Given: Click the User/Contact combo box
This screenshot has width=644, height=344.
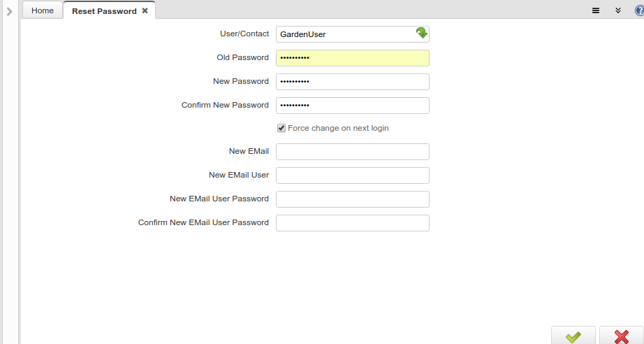Looking at the screenshot, I should (x=344, y=34).
